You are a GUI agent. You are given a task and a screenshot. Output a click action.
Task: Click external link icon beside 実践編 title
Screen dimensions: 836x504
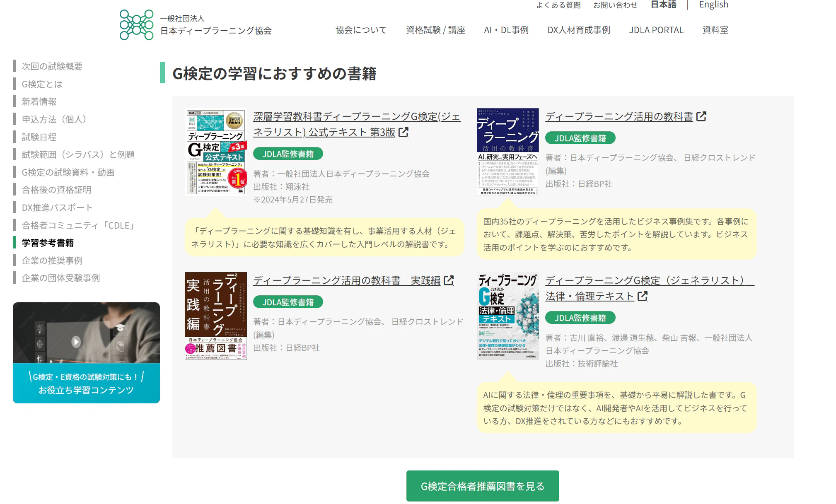coord(449,281)
